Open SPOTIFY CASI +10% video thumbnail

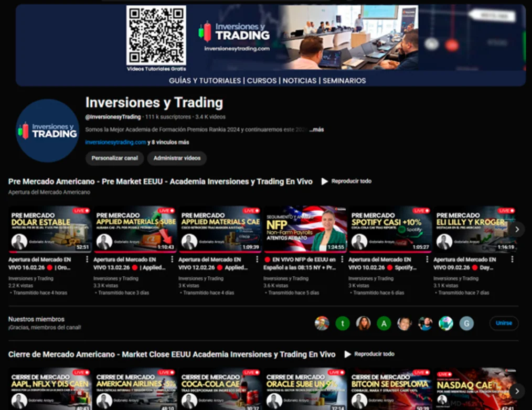coord(390,229)
